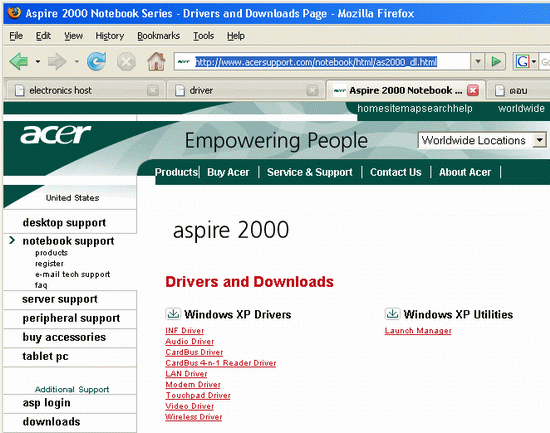Viewport: 550px width, 433px height.
Task: Click the grey Forward arrow button
Action: click(x=57, y=62)
